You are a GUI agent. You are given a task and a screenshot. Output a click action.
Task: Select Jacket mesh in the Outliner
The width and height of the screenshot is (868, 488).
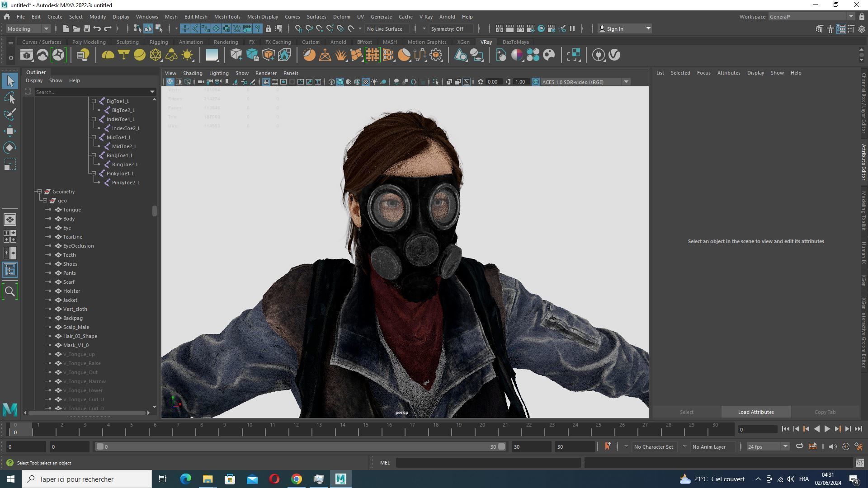(x=70, y=300)
